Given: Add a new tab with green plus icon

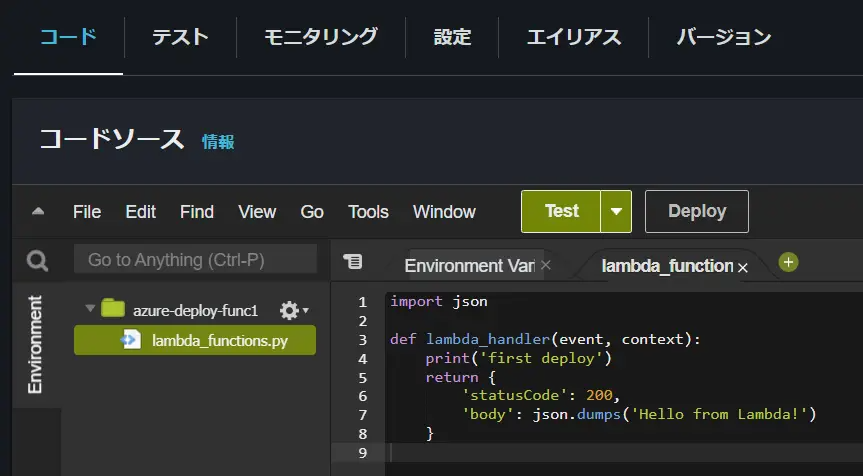Looking at the screenshot, I should coord(788,262).
